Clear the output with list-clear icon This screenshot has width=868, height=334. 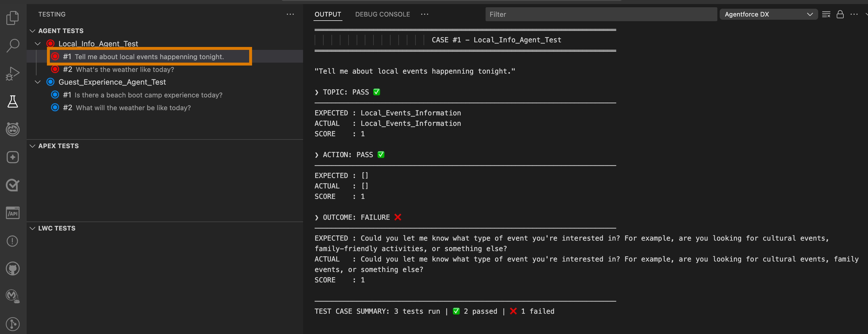tap(826, 14)
